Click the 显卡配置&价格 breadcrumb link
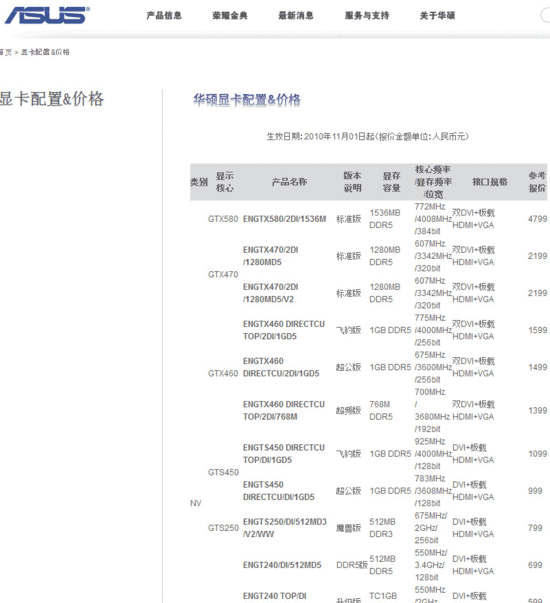 point(45,52)
